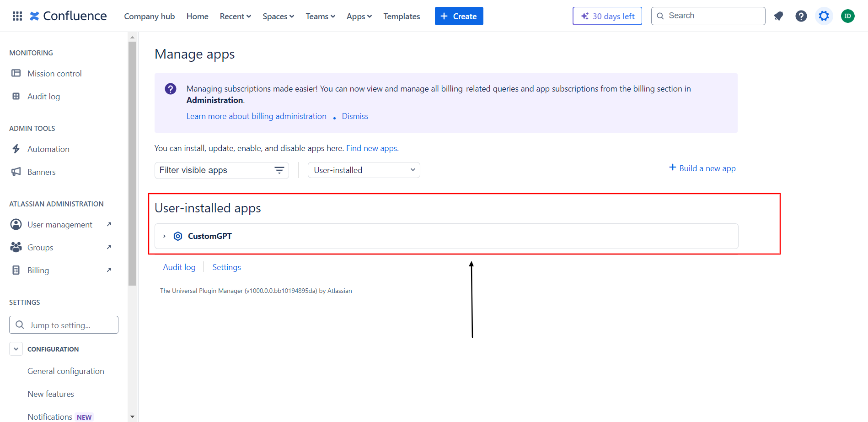Open the User-installed dropdown
This screenshot has height=422, width=868.
click(x=364, y=170)
